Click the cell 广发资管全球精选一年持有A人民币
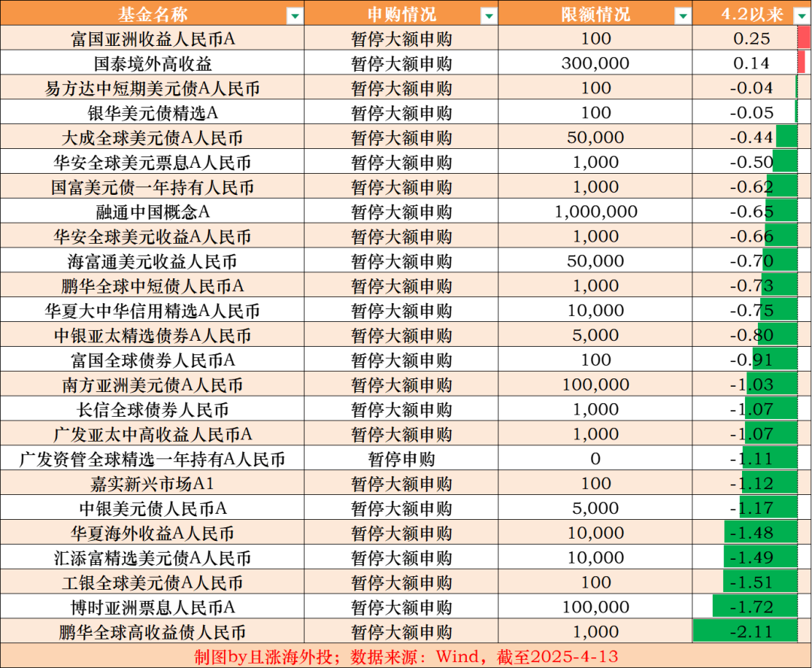The height and width of the screenshot is (668, 812). [152, 459]
